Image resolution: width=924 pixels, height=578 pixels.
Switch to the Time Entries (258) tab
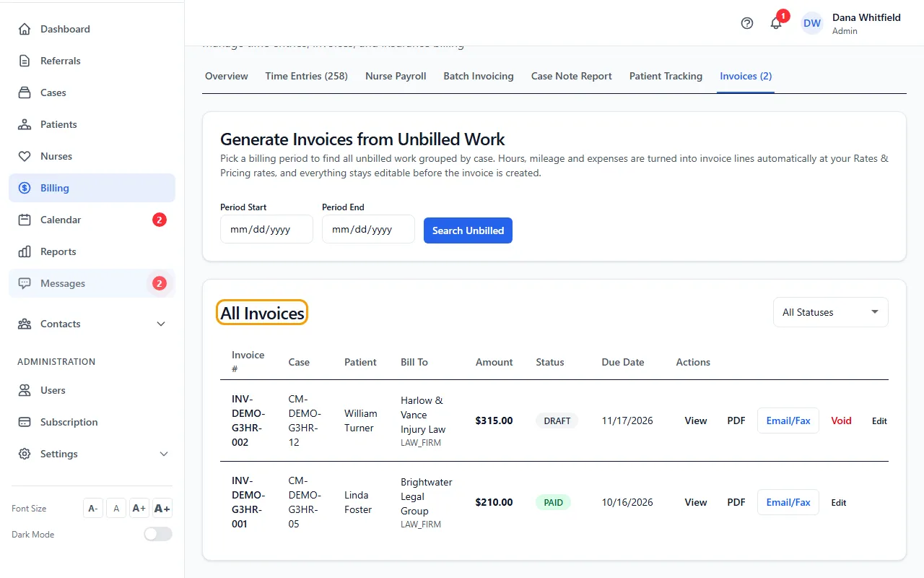click(x=306, y=76)
